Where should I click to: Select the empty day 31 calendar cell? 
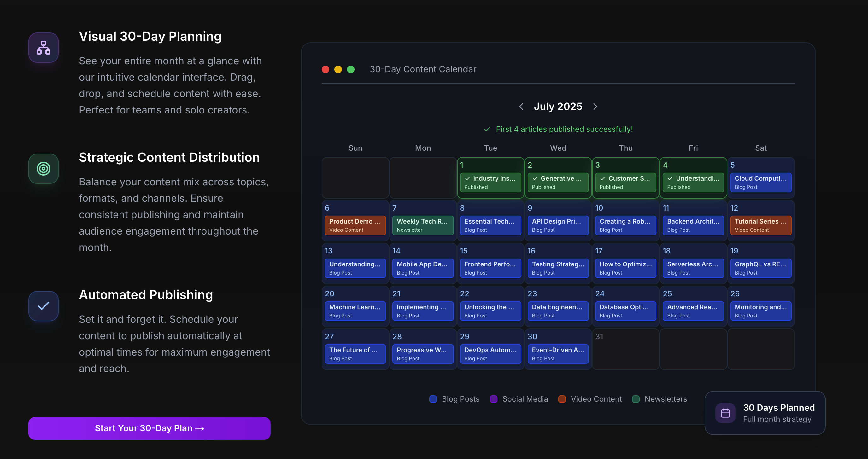coord(625,349)
